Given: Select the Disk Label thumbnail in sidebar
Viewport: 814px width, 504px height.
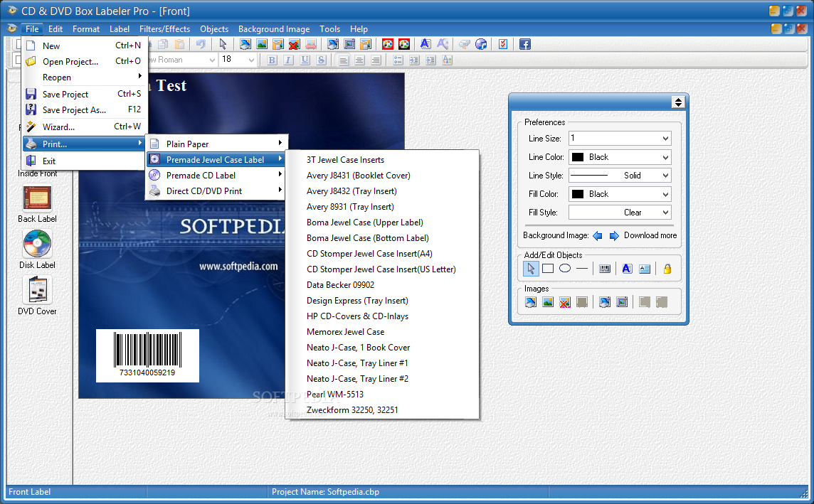Looking at the screenshot, I should click(x=37, y=244).
